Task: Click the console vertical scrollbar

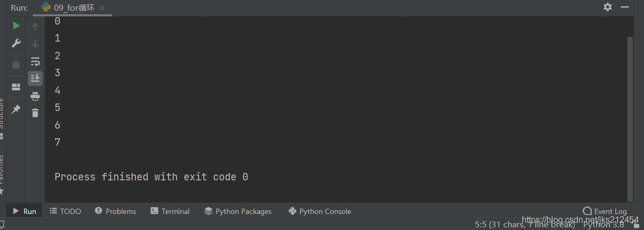Action: pyautogui.click(x=630, y=117)
